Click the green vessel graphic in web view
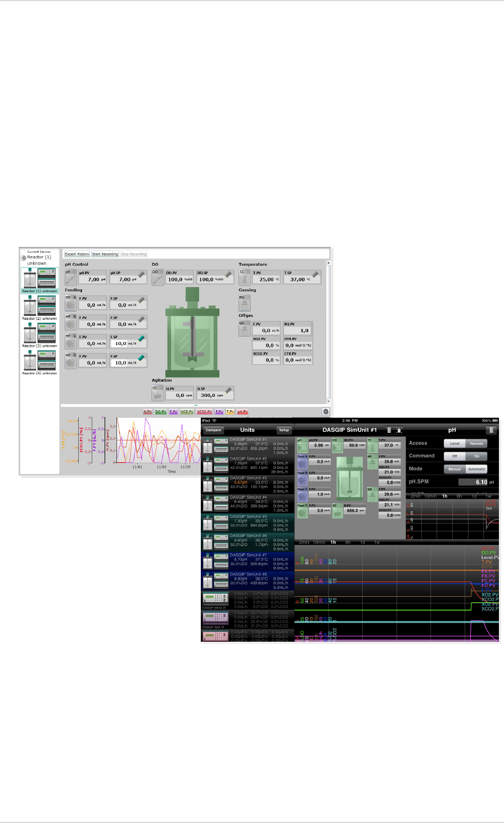The width and height of the screenshot is (504, 823). (x=191, y=332)
